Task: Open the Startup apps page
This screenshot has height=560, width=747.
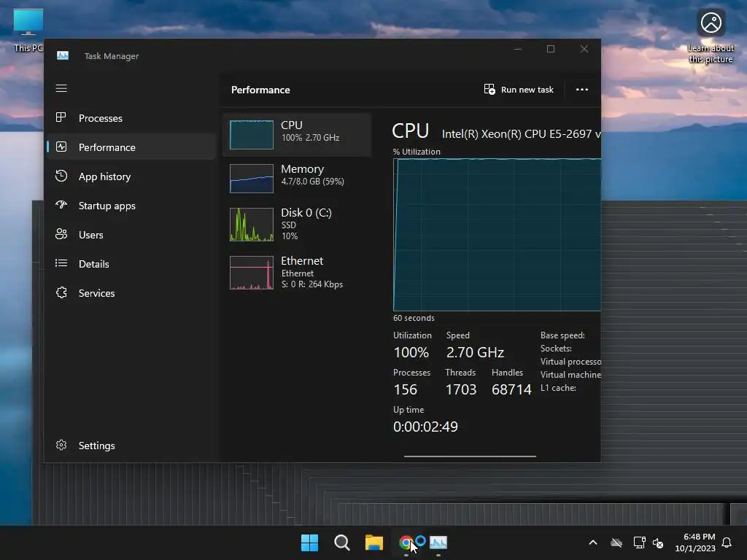Action: tap(131, 206)
